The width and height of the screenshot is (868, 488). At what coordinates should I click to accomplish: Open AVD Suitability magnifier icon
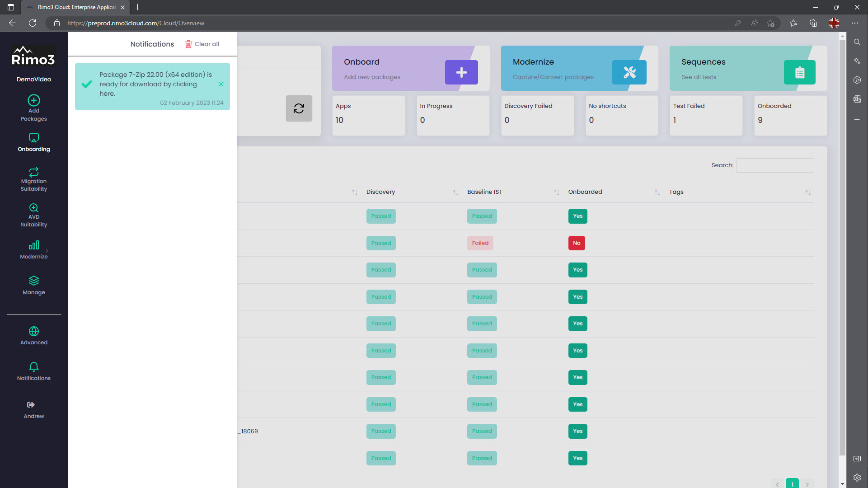coord(34,208)
